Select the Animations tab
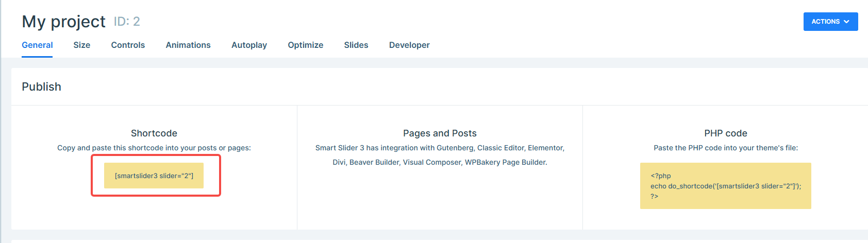Viewport: 868px width, 243px height. coord(188,45)
